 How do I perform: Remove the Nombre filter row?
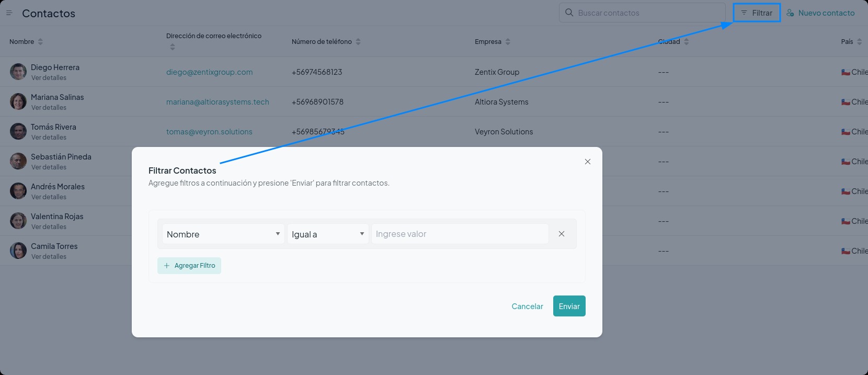tap(561, 234)
